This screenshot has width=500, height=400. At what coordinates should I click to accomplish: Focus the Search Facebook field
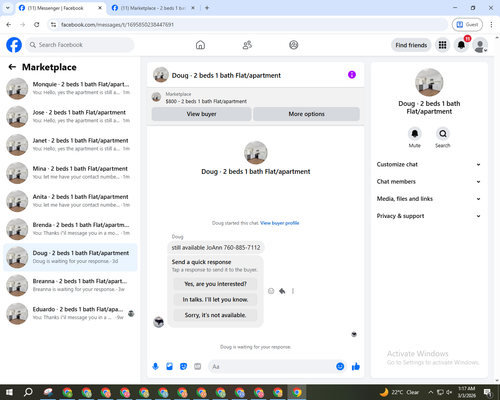[80, 45]
